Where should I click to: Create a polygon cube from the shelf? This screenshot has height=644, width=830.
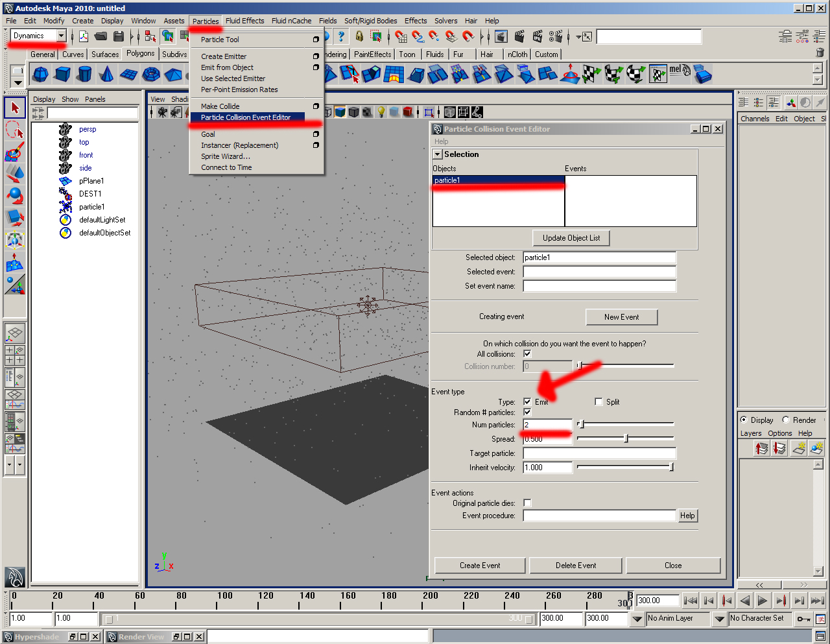coord(62,75)
